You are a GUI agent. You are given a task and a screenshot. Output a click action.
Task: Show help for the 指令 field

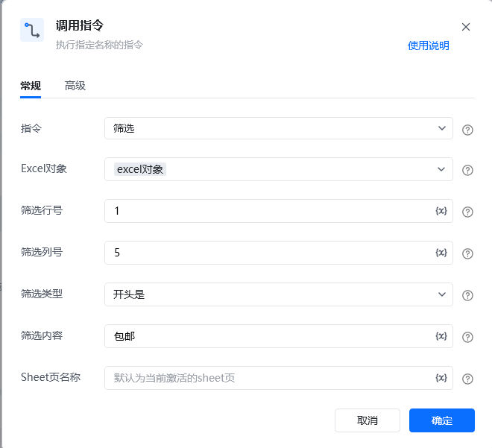pos(467,130)
